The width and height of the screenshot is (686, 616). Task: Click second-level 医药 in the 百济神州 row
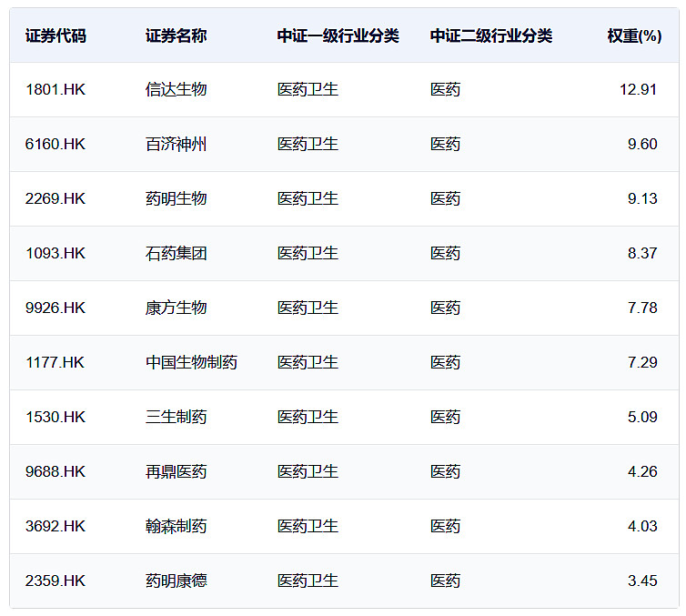(x=446, y=145)
